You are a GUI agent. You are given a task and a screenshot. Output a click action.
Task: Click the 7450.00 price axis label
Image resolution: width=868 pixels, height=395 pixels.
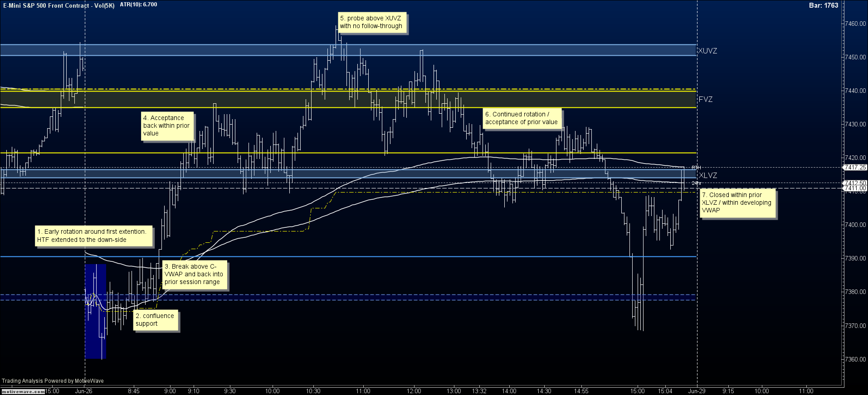tap(856, 57)
